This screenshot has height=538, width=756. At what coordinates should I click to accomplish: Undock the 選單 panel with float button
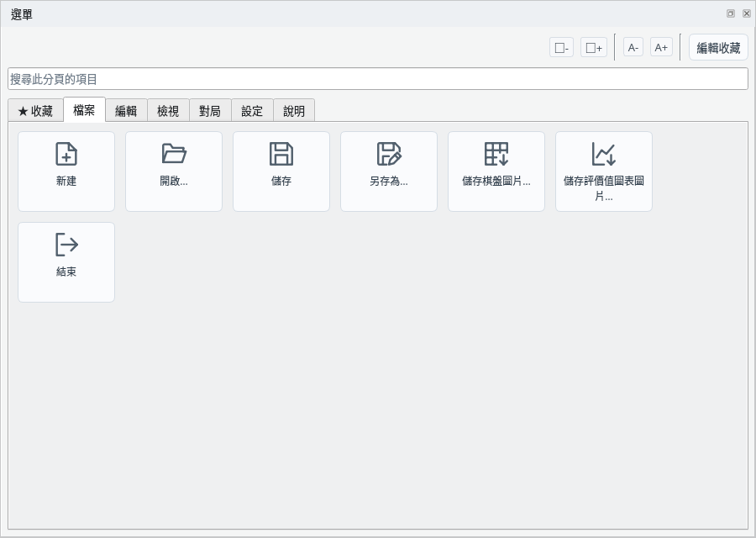pos(731,13)
